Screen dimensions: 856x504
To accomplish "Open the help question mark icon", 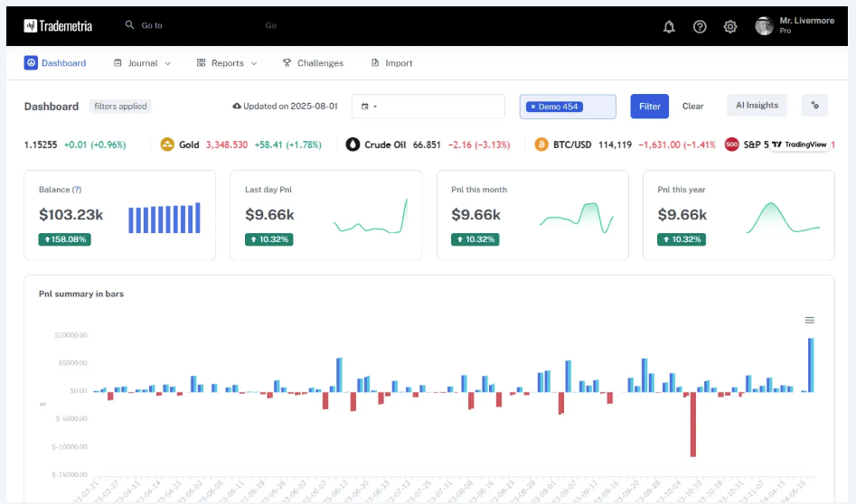I will click(x=700, y=26).
